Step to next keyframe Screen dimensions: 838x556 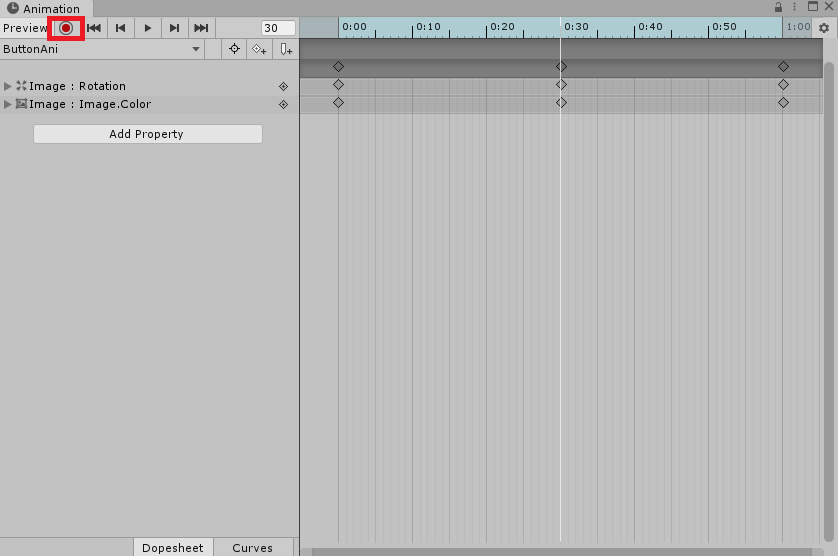174,28
